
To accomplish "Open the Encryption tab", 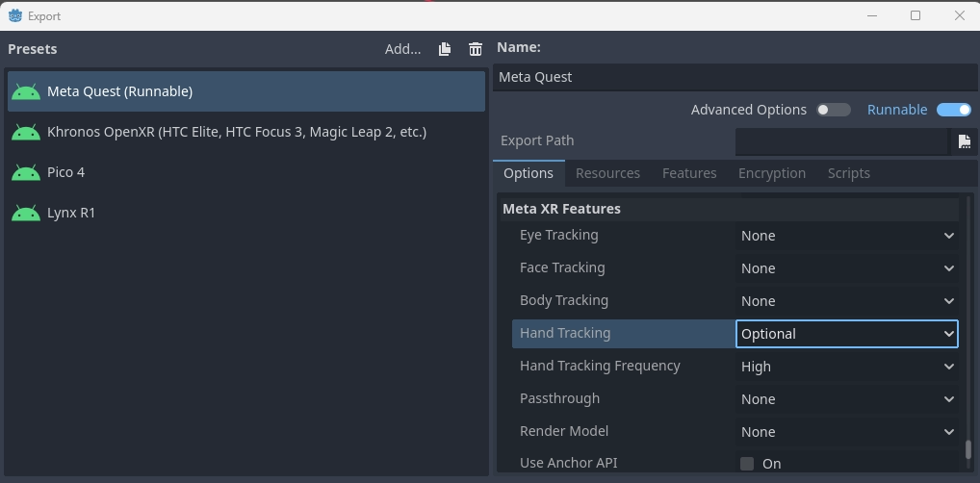I will point(771,173).
